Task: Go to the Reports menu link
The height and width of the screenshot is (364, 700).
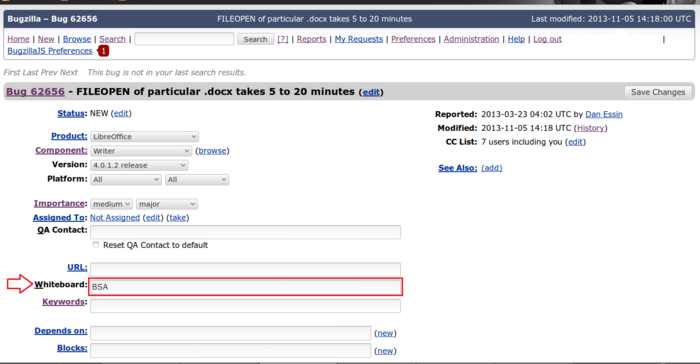Action: (x=311, y=39)
